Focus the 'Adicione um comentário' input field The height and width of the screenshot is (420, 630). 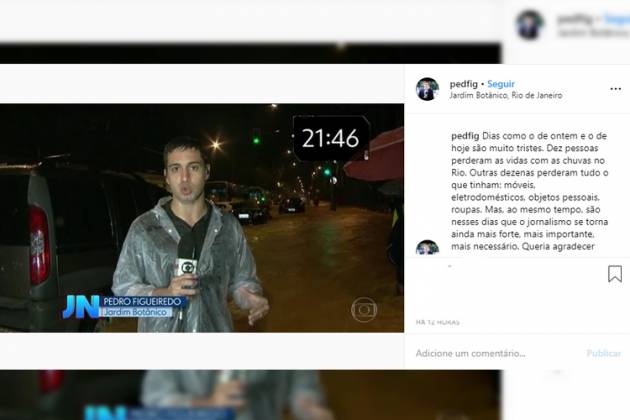click(490, 353)
